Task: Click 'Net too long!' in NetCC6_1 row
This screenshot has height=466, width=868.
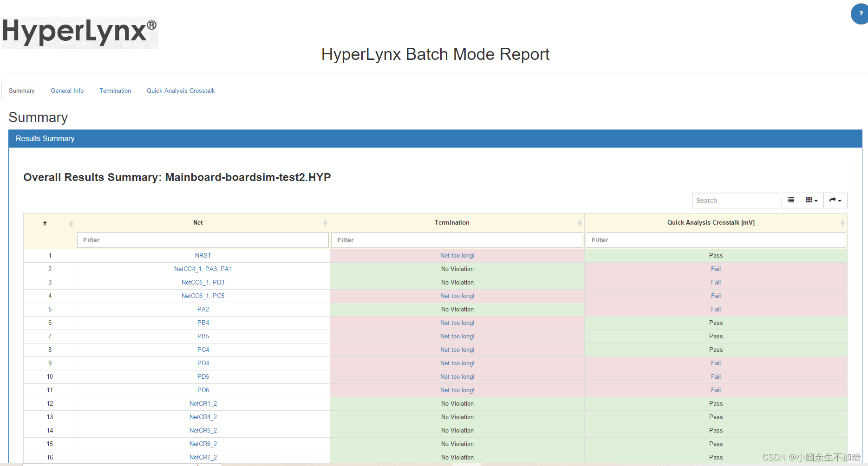Action: (457, 296)
